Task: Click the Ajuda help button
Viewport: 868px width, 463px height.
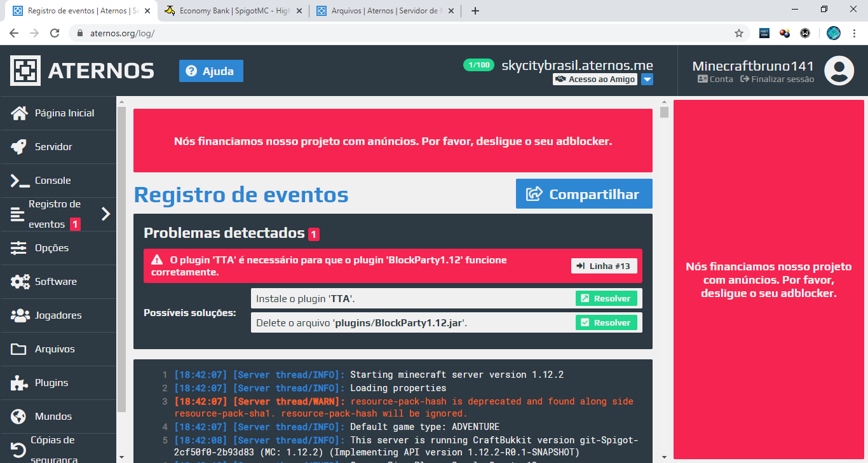Action: point(211,71)
